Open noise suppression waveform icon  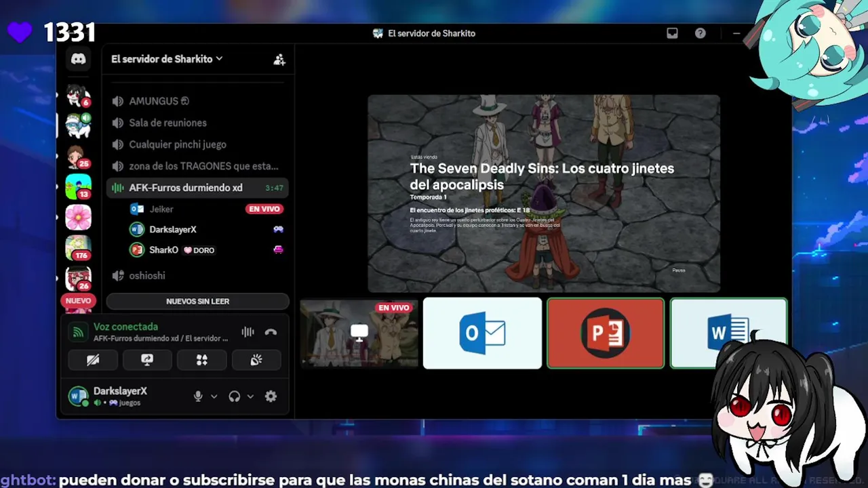(x=248, y=332)
